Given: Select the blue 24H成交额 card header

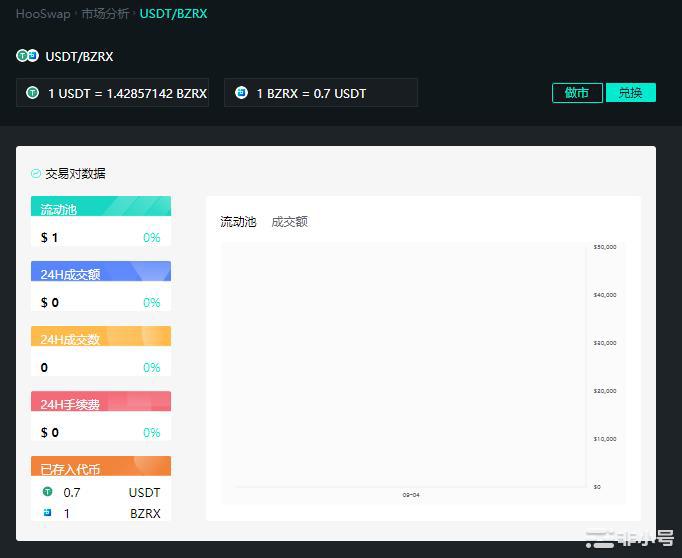Looking at the screenshot, I should (x=101, y=273).
